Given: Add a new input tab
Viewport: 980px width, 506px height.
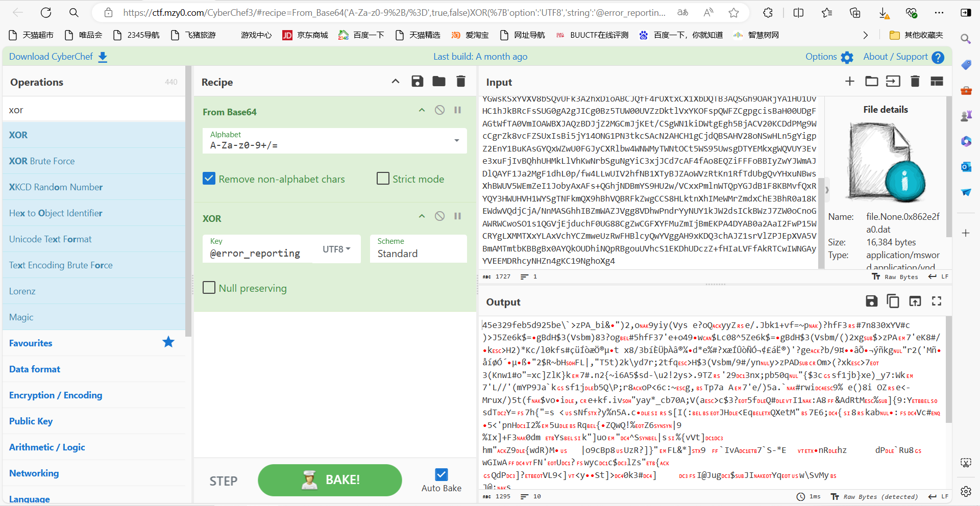Looking at the screenshot, I should 850,81.
